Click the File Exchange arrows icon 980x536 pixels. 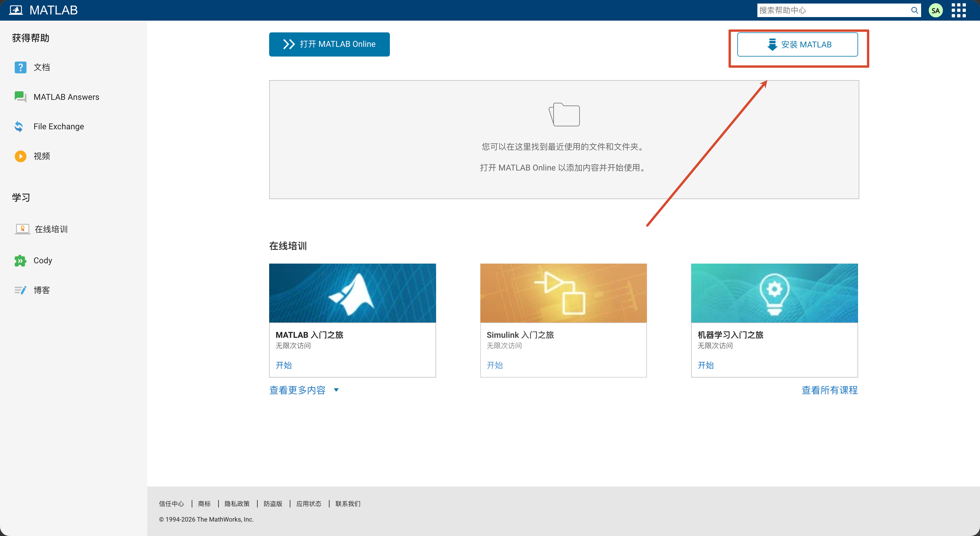tap(19, 126)
